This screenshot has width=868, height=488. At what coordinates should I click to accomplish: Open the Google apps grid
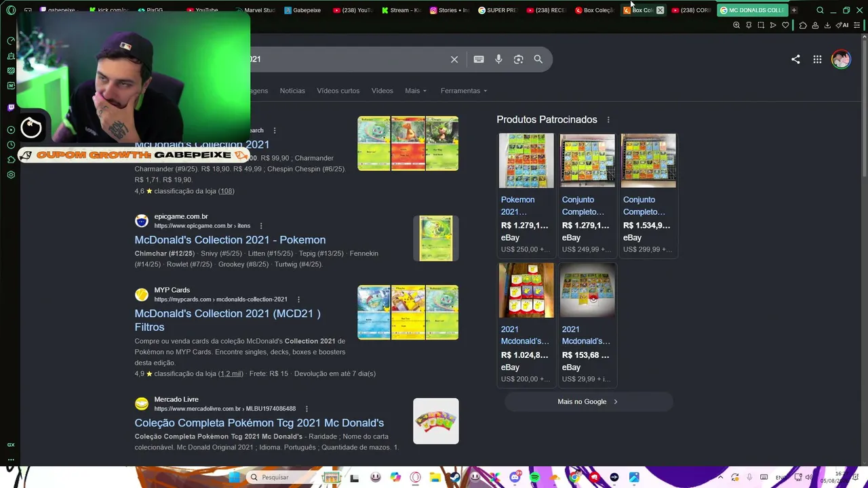pyautogui.click(x=817, y=60)
